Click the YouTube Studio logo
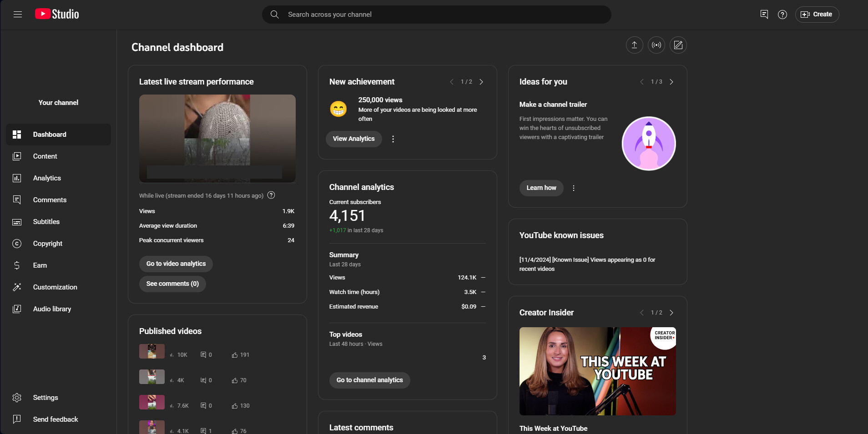868x434 pixels. pos(57,14)
